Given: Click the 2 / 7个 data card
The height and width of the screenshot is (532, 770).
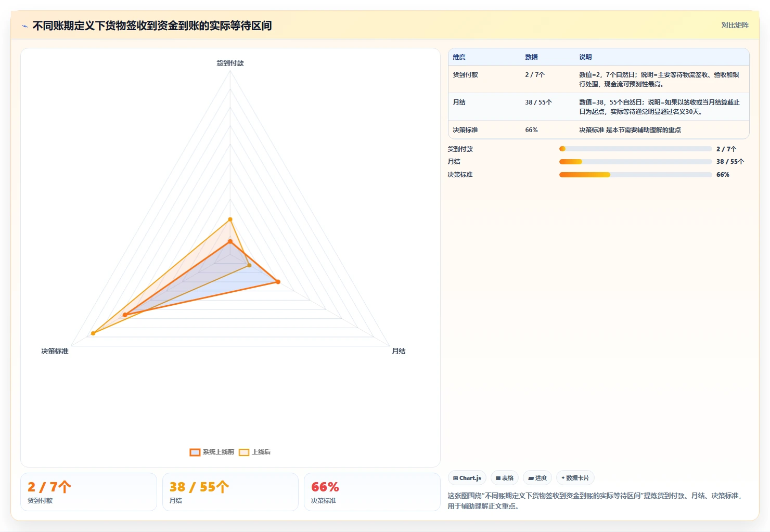Looking at the screenshot, I should pos(88,492).
